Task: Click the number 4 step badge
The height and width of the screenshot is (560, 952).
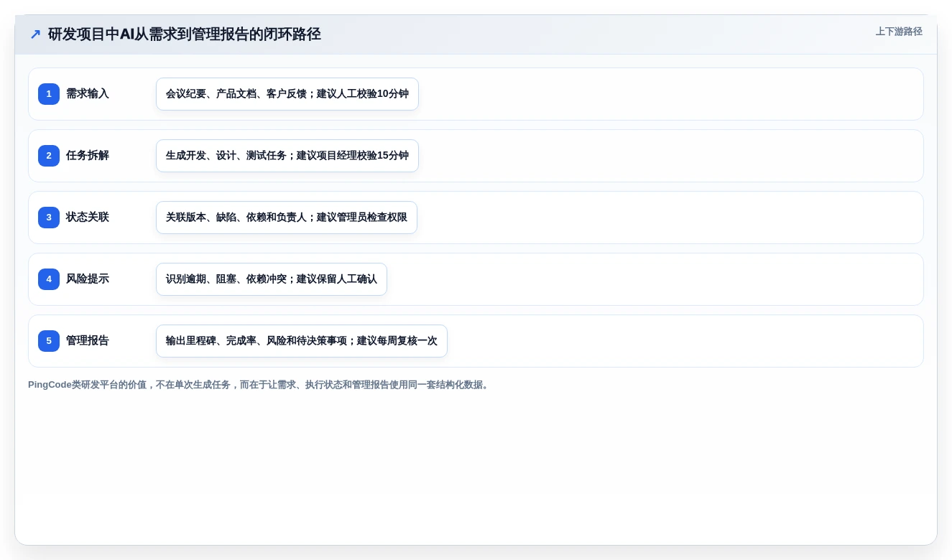Action: coord(49,279)
